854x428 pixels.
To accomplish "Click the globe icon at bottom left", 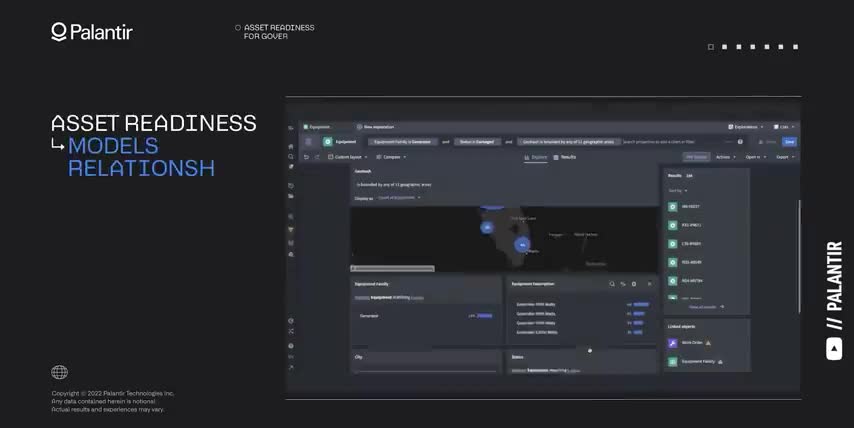I will [x=59, y=372].
